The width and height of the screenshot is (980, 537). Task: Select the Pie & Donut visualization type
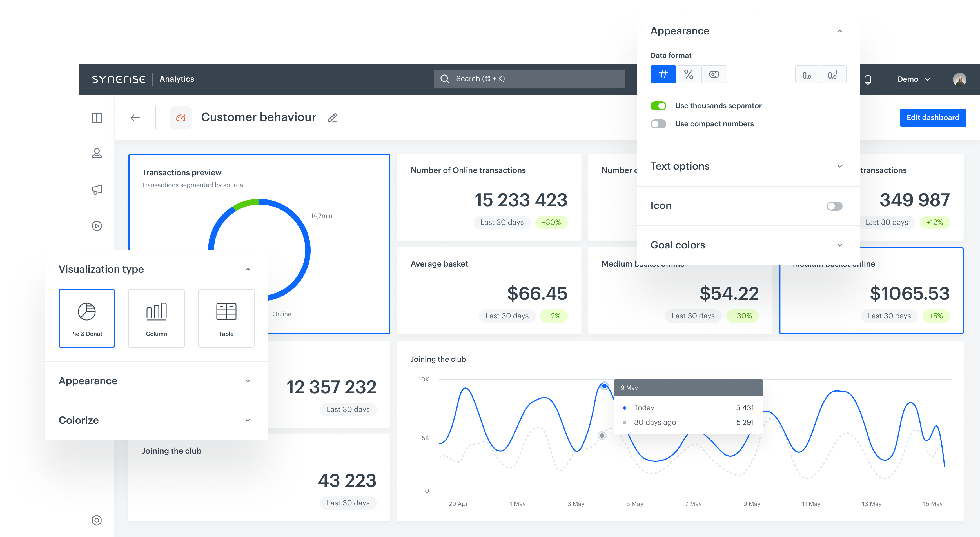(87, 318)
